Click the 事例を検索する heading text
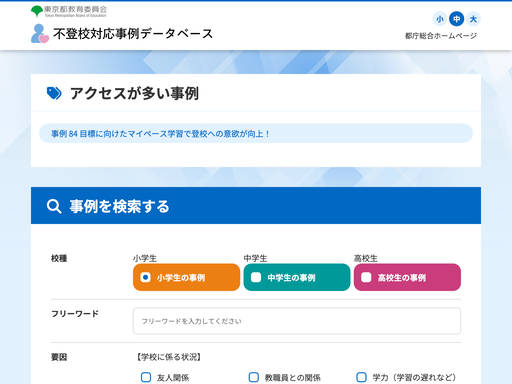Screen dimensions: 512x384 pos(119,206)
